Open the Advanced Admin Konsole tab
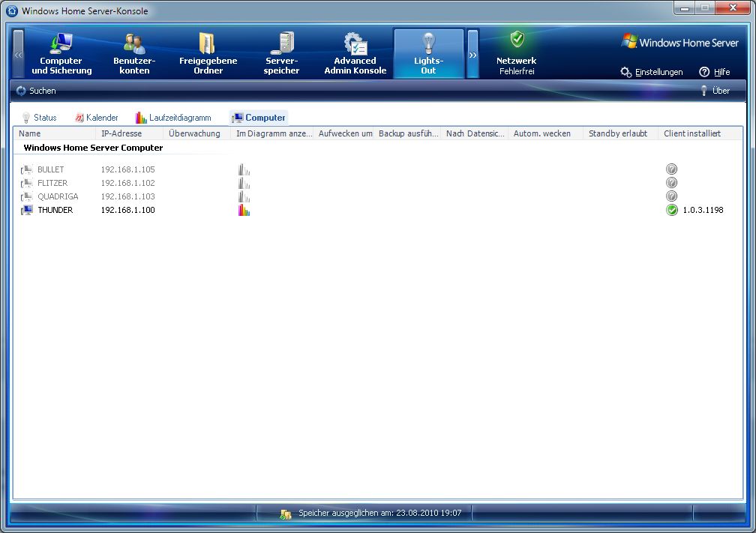The width and height of the screenshot is (756, 533). click(355, 53)
